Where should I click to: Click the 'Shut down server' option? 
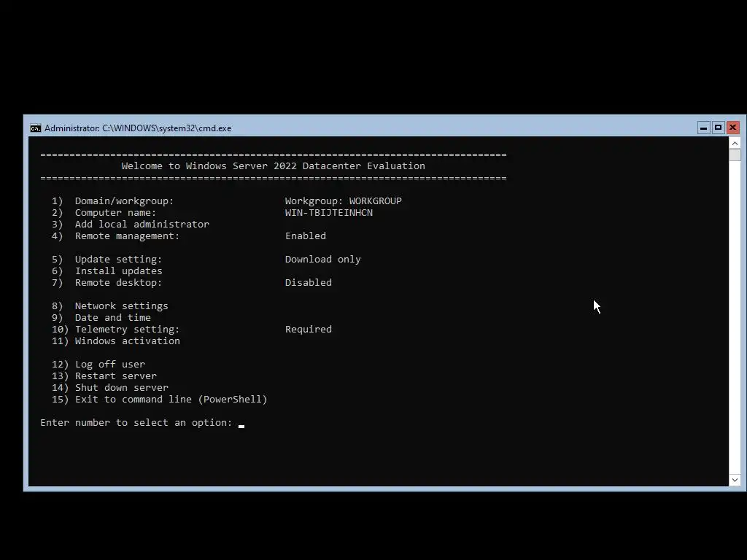pyautogui.click(x=110, y=388)
